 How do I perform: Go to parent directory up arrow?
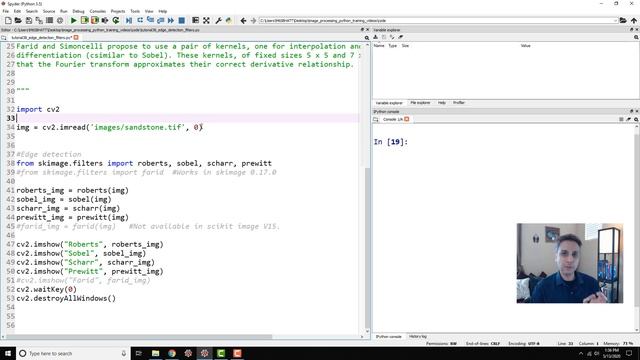(x=633, y=20)
